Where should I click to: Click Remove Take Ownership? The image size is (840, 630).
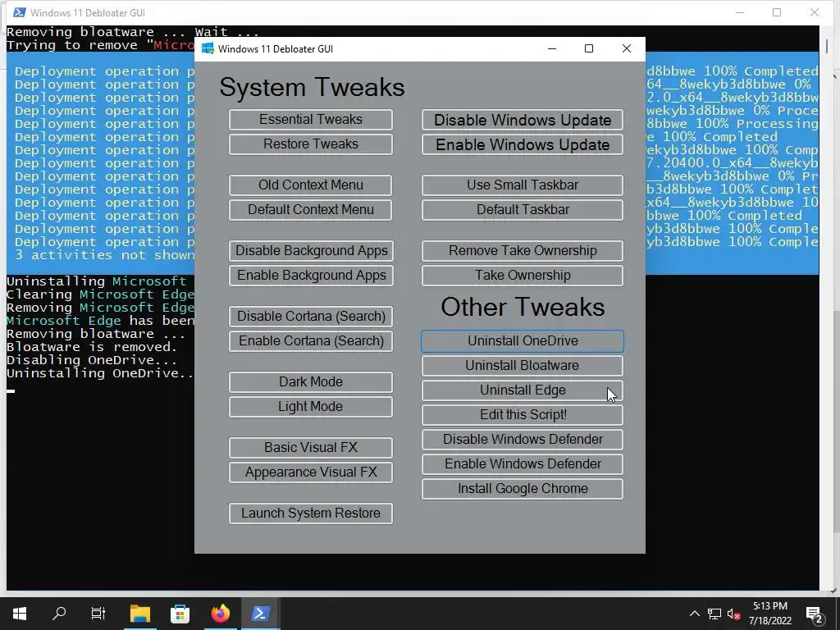tap(523, 250)
